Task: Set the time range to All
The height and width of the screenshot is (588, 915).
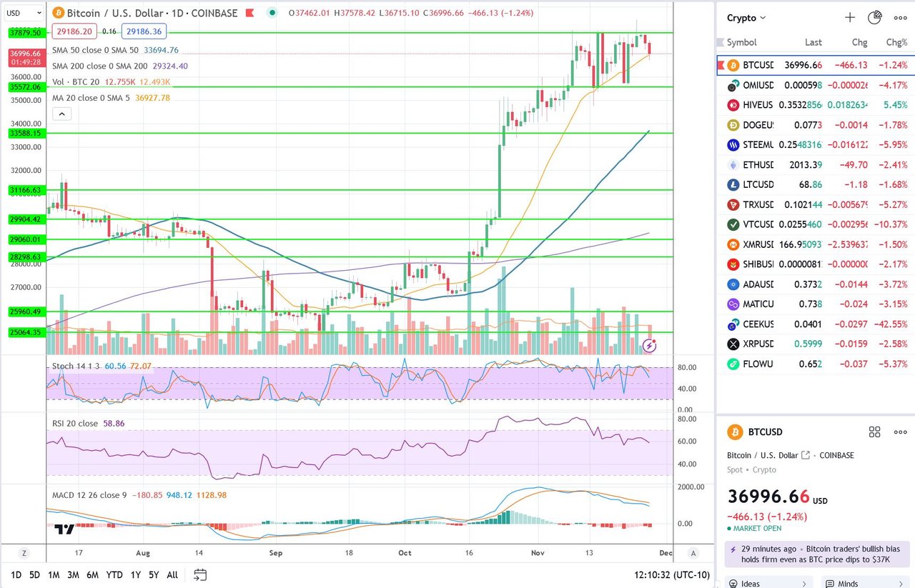Action: (x=172, y=574)
